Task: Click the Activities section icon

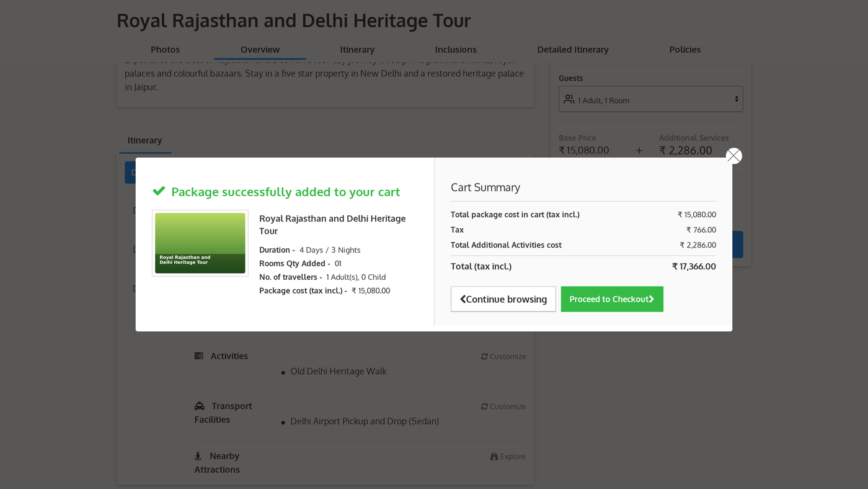Action: 199,356
